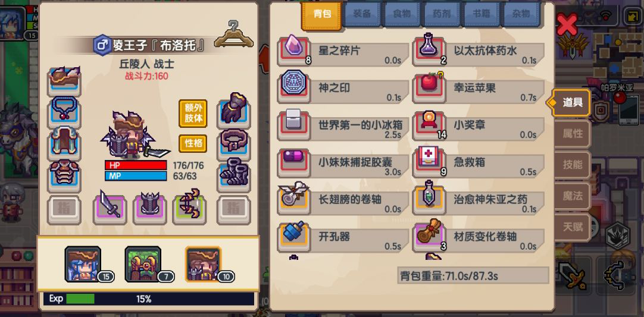Click the equipped bow ranged weapon slot

pos(189,209)
